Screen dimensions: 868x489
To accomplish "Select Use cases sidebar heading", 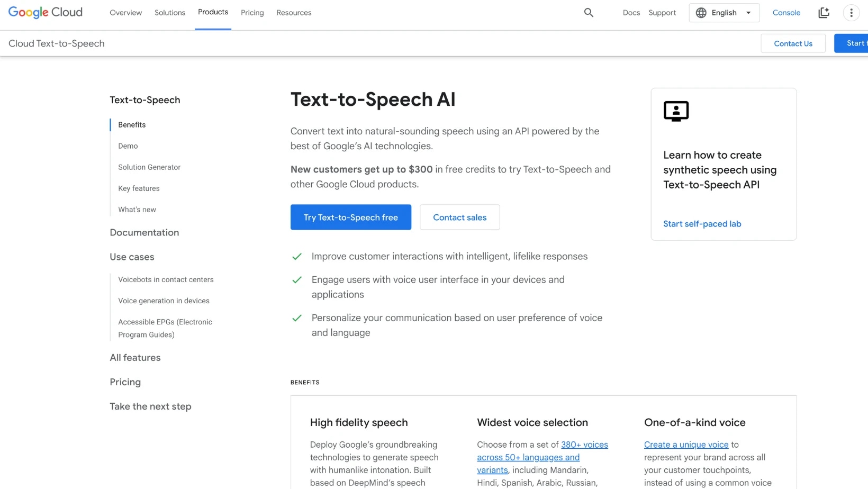I will tap(132, 257).
